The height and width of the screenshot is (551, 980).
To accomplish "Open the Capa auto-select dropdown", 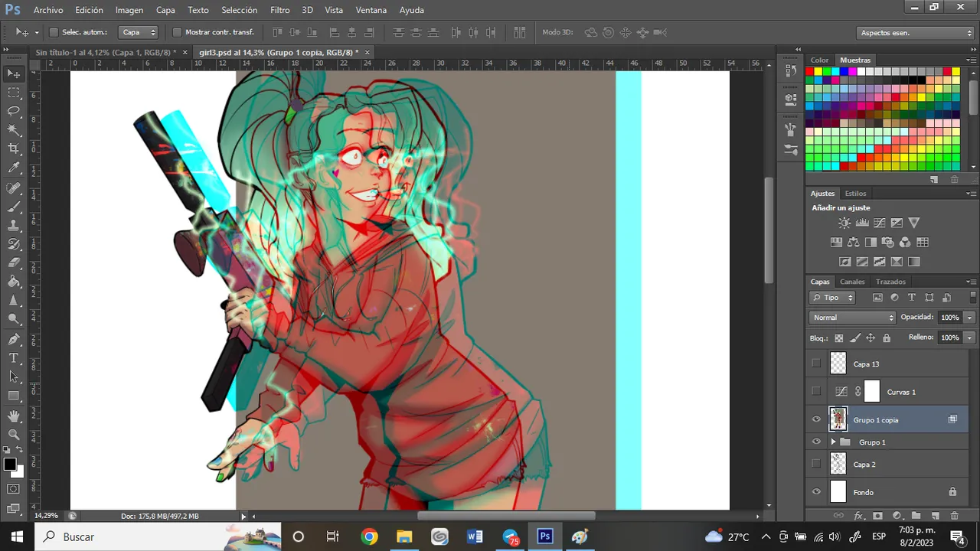I will [x=139, y=32].
